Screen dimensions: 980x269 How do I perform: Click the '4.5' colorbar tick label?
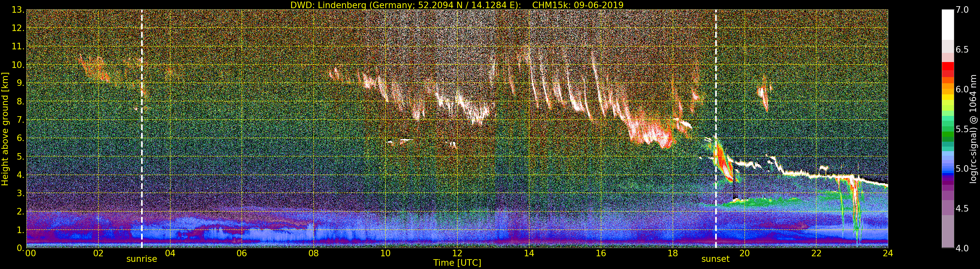(x=962, y=209)
